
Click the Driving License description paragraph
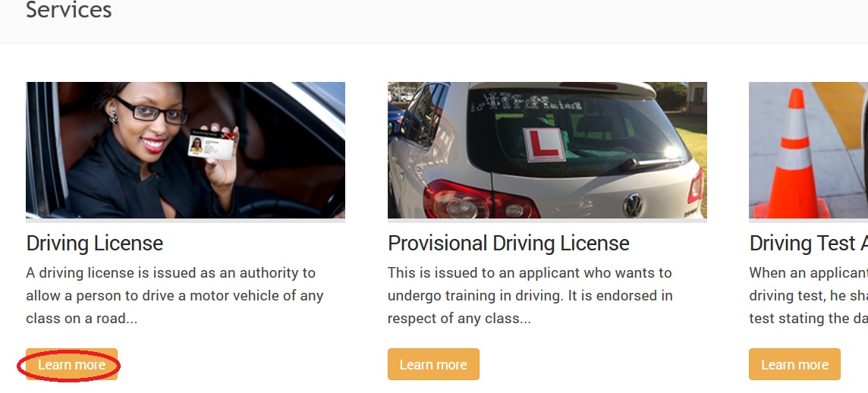(x=175, y=296)
